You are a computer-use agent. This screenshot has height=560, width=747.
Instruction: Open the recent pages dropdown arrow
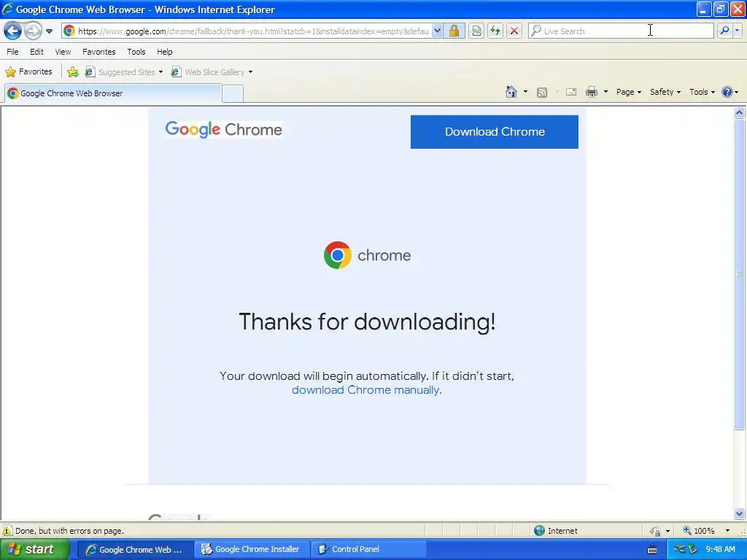click(49, 31)
